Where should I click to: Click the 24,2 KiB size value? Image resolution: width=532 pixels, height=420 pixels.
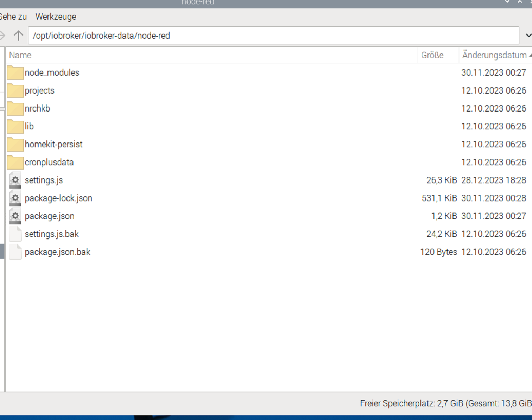coord(442,234)
